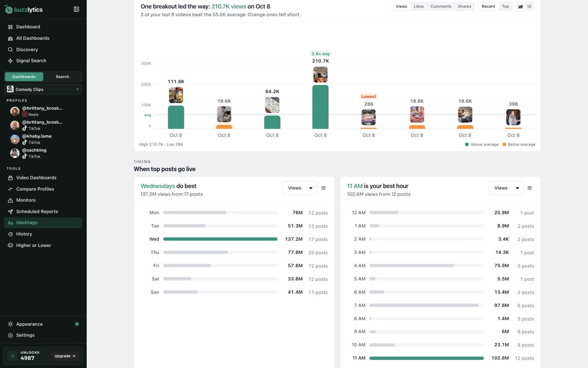The height and width of the screenshot is (368, 588).
Task: Expand the Comedy Clips dashboard dropdown
Action: tap(43, 89)
